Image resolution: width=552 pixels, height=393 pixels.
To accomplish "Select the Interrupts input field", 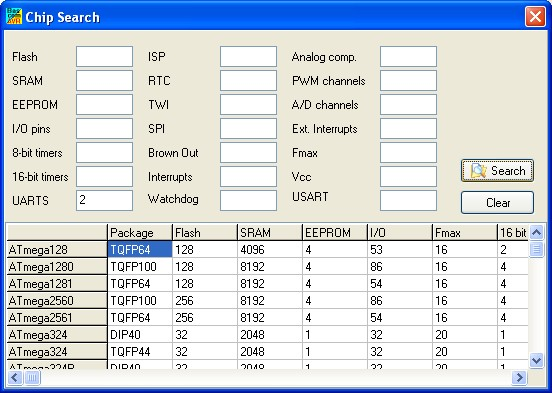I will (x=249, y=176).
